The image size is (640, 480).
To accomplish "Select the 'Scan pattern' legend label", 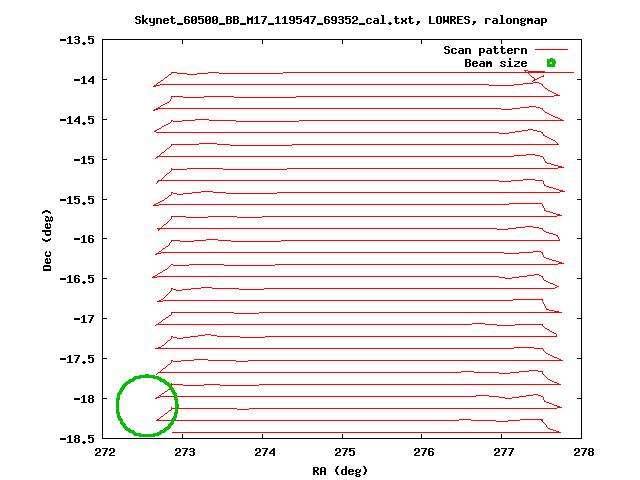I will coord(485,50).
